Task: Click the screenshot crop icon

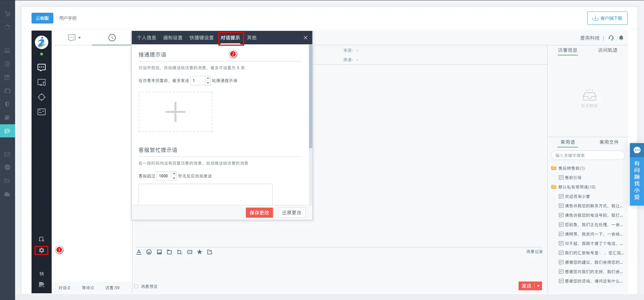Action: pos(179,252)
